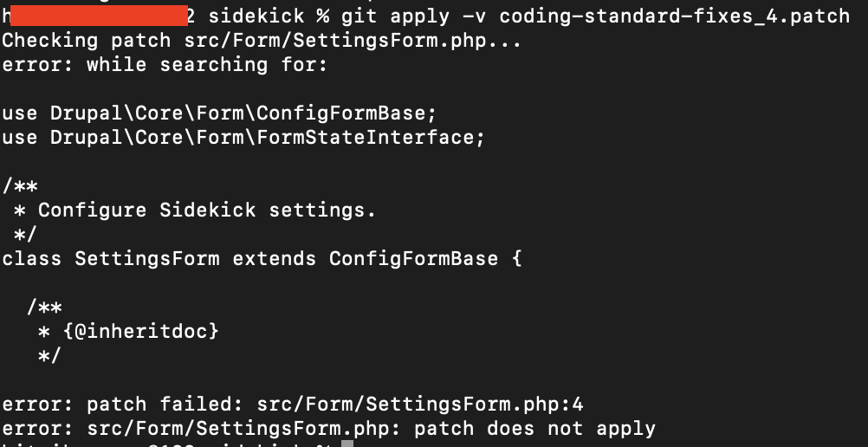Click the red redacted hostname block
Image resolution: width=868 pixels, height=447 pixels.
99,16
